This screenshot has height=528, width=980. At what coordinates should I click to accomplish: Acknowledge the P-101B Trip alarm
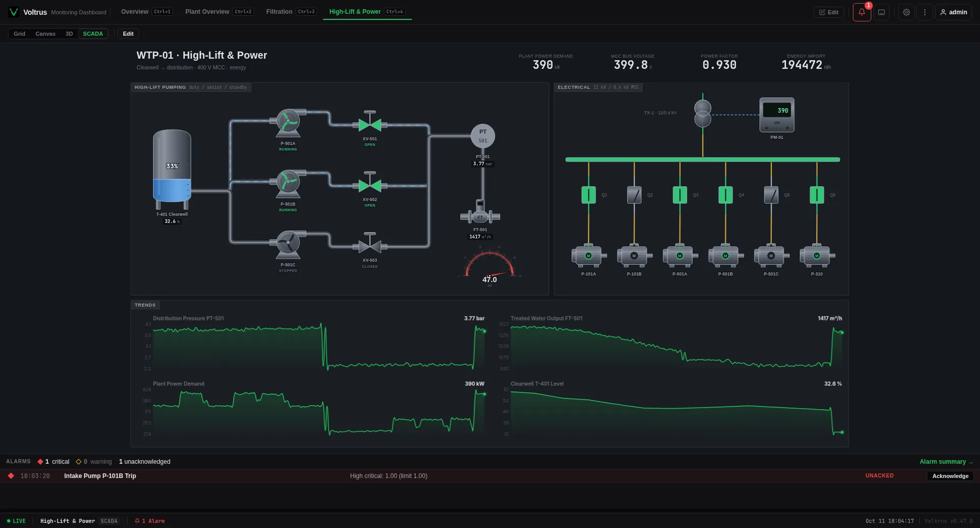coord(950,476)
